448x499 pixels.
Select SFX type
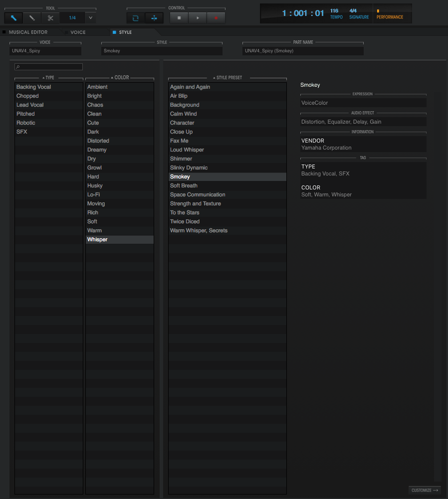(49, 132)
